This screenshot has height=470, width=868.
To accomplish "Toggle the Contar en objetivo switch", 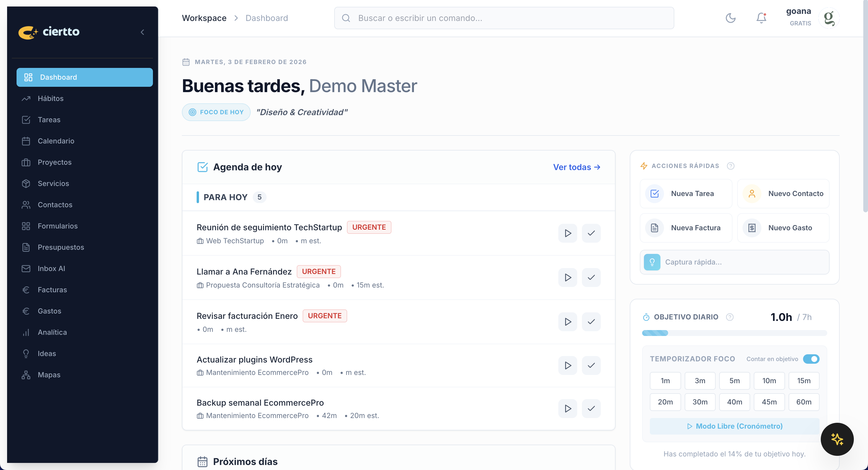I will coord(811,359).
